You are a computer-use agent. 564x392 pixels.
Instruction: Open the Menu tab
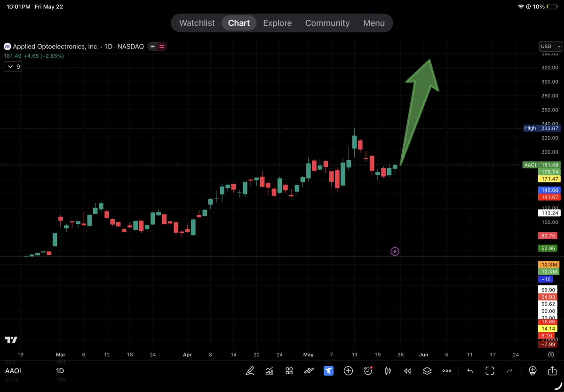(x=373, y=23)
